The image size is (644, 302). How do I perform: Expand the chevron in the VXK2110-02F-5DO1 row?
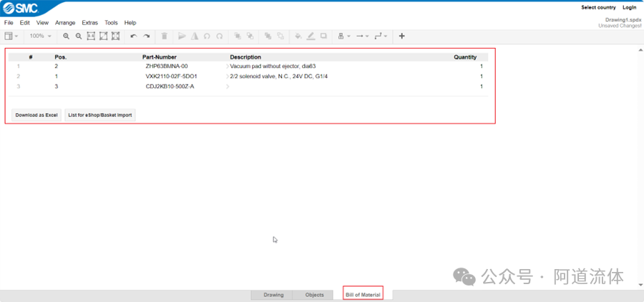coord(228,77)
